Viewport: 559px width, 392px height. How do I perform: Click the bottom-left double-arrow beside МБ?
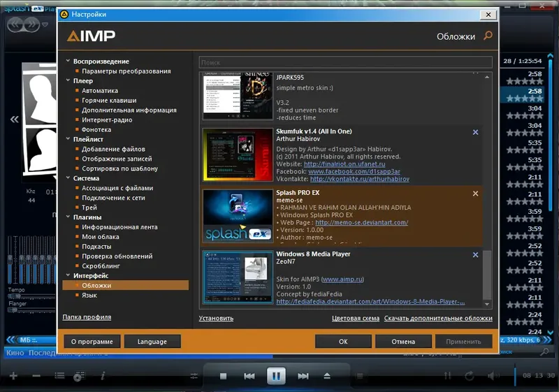tap(10, 340)
